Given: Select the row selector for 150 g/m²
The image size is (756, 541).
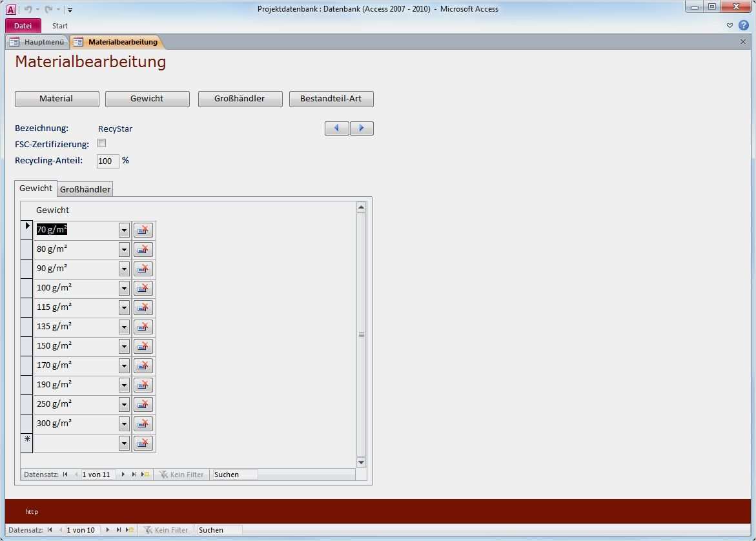Looking at the screenshot, I should [x=26, y=347].
